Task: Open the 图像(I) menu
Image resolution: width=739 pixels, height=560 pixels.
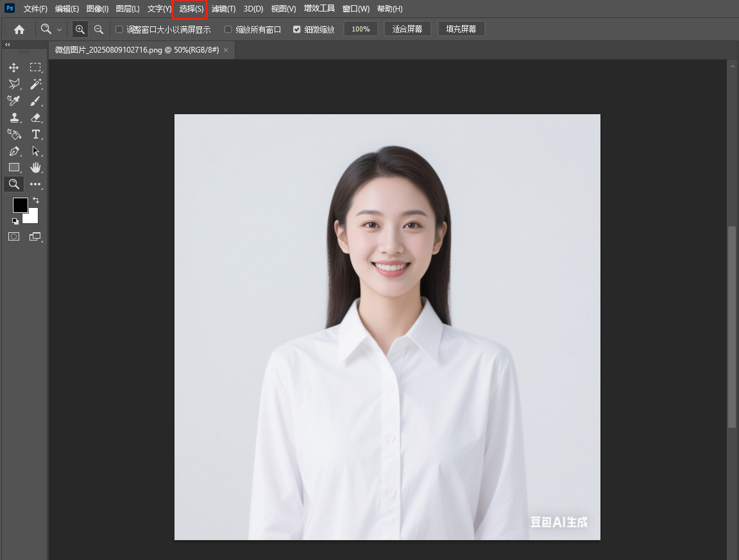Action: click(x=98, y=8)
